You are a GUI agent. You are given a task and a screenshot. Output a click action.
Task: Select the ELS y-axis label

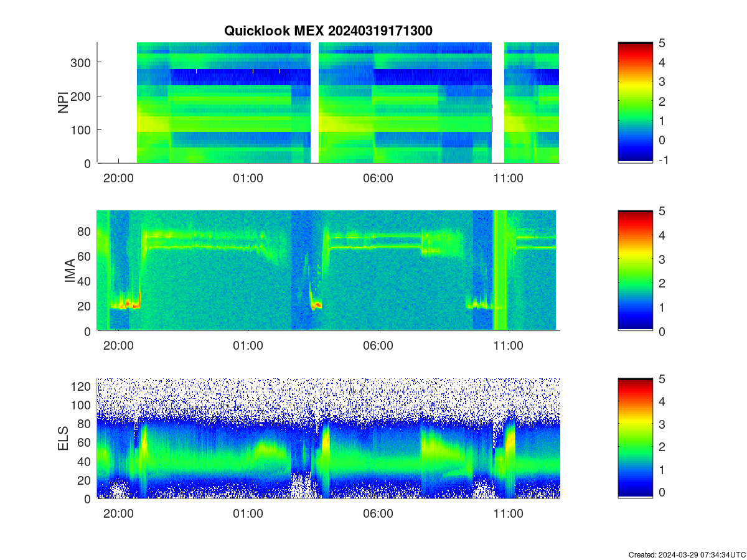(x=63, y=439)
